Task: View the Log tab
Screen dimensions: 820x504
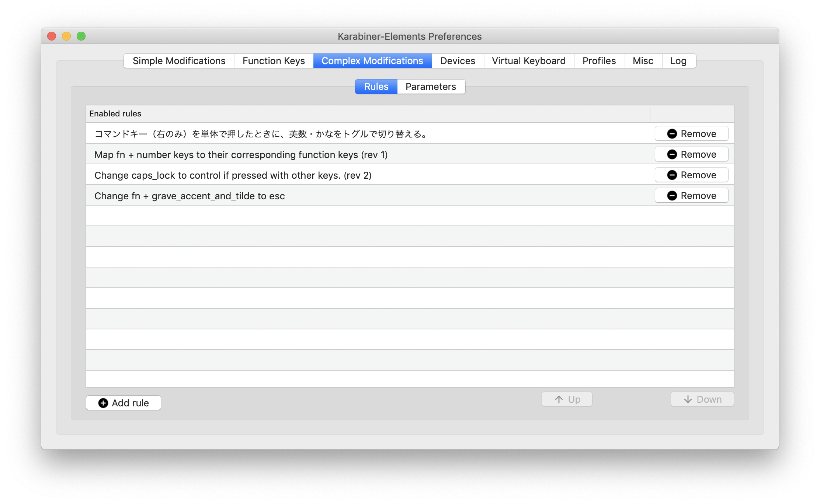Action: pyautogui.click(x=678, y=61)
